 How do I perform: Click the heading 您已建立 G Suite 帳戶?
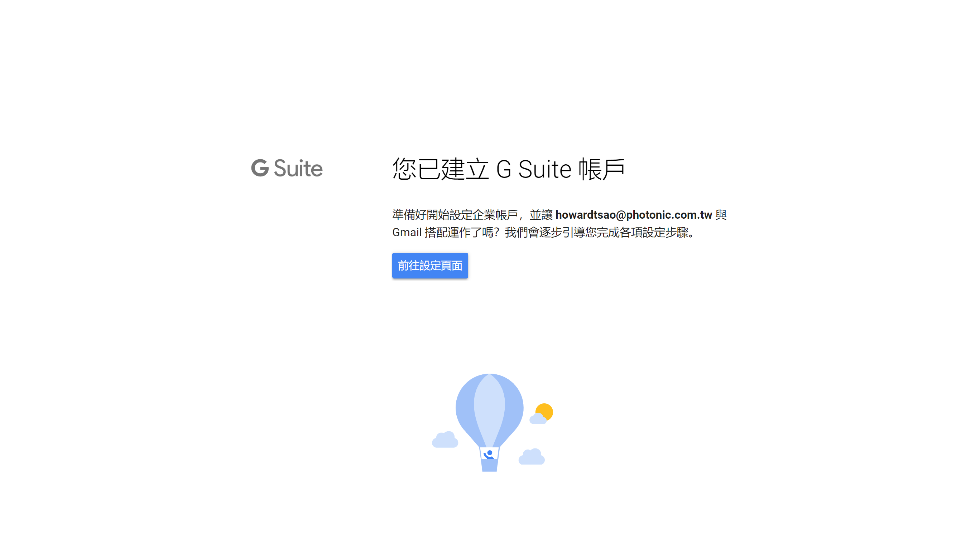coord(509,169)
